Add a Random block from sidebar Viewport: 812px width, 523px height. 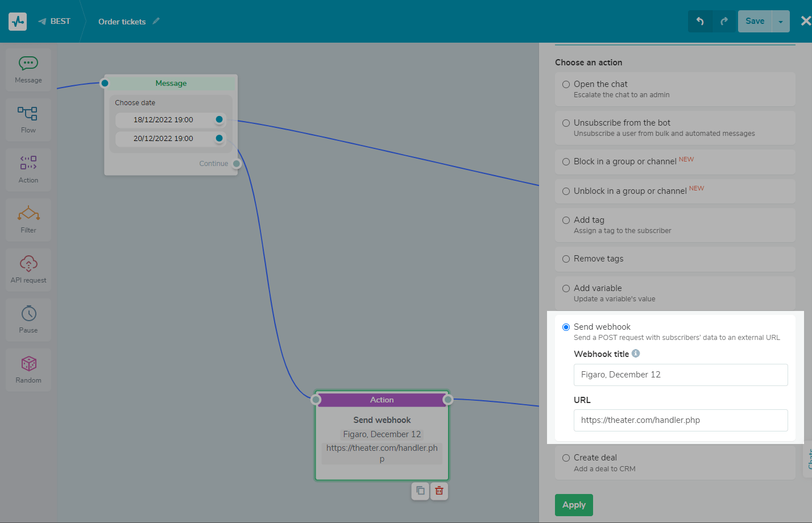(28, 370)
